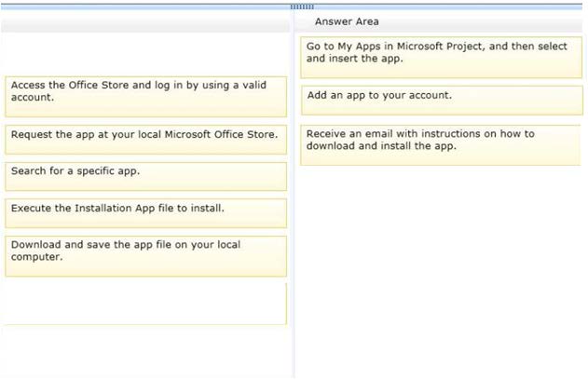The height and width of the screenshot is (380, 588).
Task: Click 'Microsoft Office Store' text in request step
Action: [221, 134]
